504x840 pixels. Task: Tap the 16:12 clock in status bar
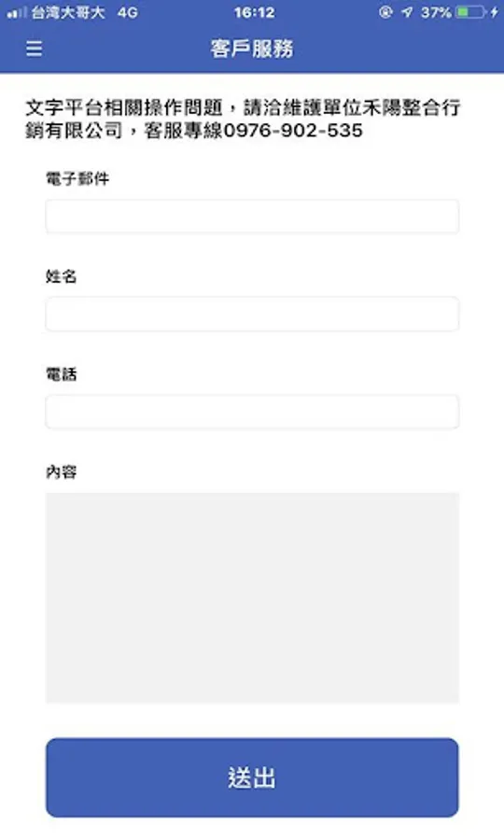(254, 12)
